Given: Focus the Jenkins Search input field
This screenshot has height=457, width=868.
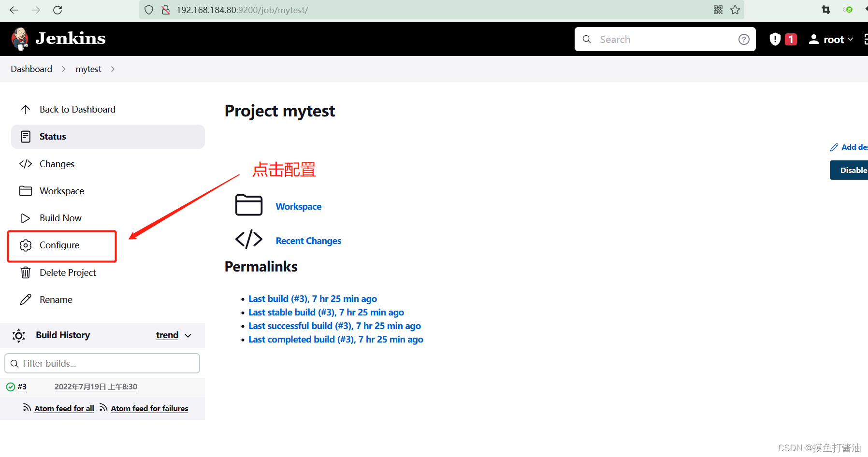Looking at the screenshot, I should point(665,39).
